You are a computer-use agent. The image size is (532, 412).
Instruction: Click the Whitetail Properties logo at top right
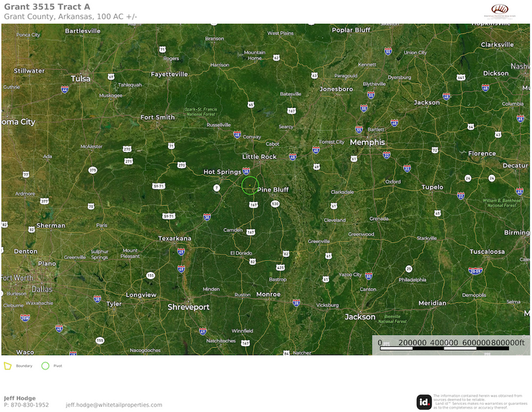point(500,10)
